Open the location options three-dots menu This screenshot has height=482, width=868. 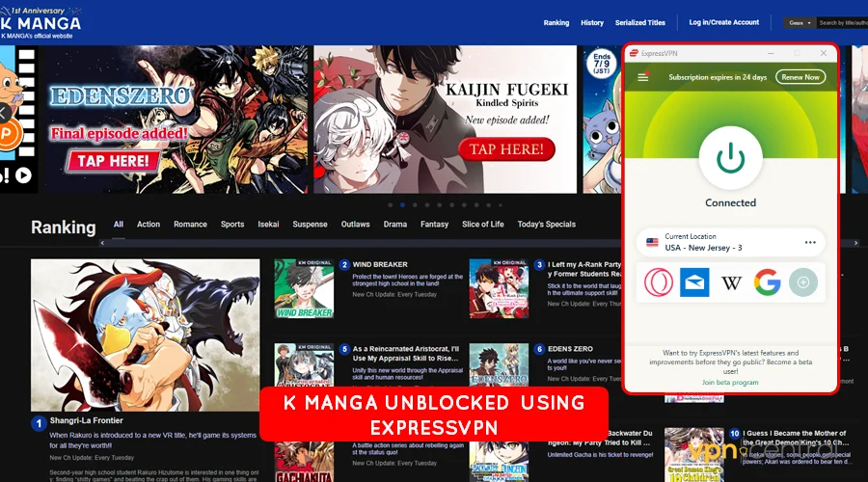pyautogui.click(x=810, y=242)
